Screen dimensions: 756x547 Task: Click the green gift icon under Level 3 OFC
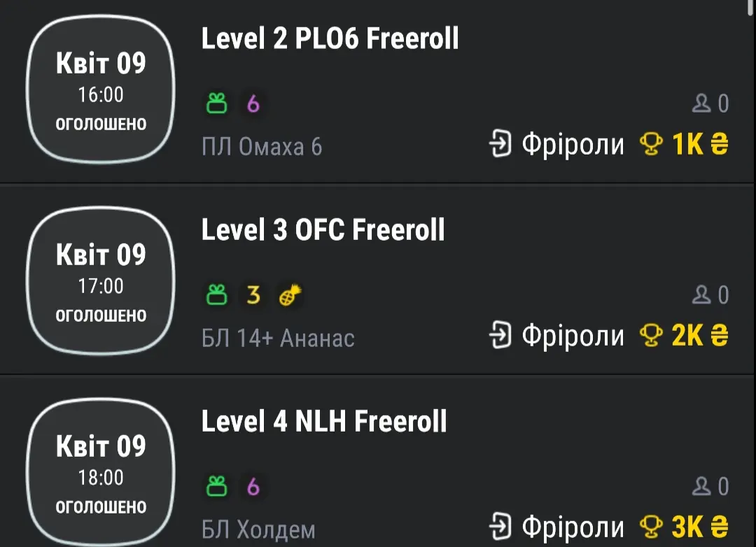[216, 297]
